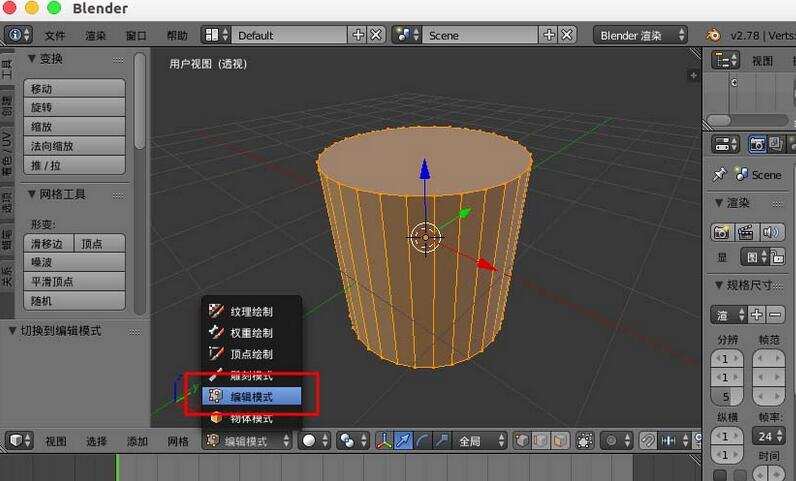Open the Info editor type selector
This screenshot has width=796, height=481.
coord(18,35)
